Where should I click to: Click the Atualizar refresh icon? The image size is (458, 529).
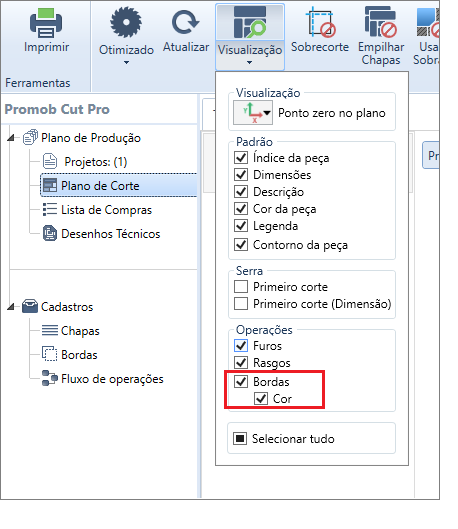click(185, 22)
